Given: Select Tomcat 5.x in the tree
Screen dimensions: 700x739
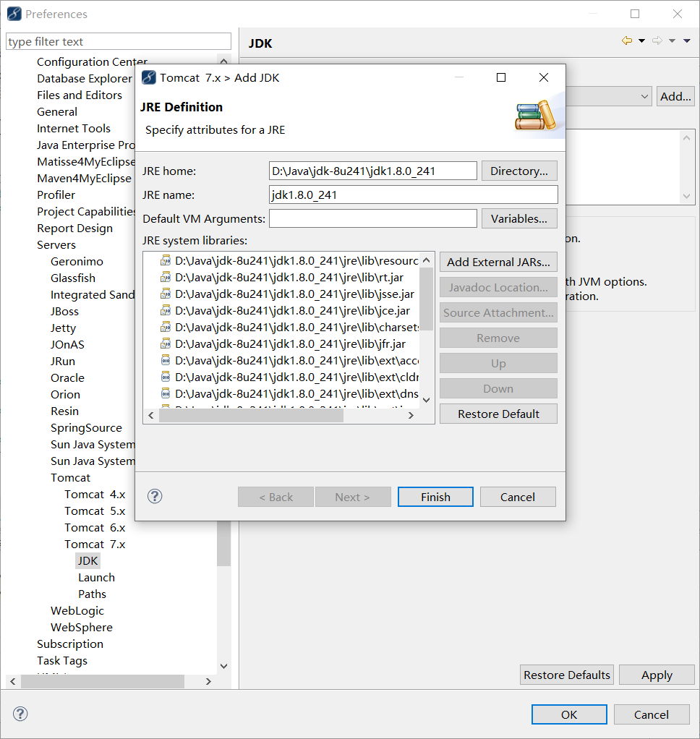Looking at the screenshot, I should point(95,511).
